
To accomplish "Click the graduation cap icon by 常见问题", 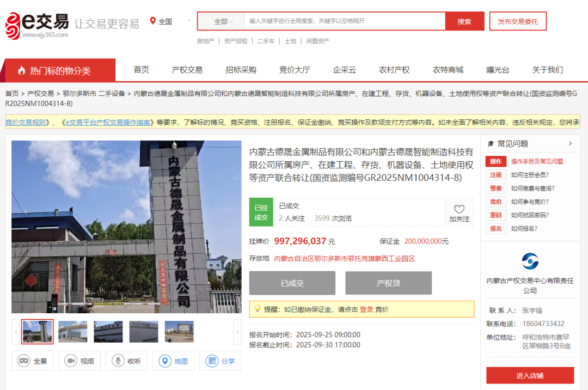I will (x=491, y=144).
